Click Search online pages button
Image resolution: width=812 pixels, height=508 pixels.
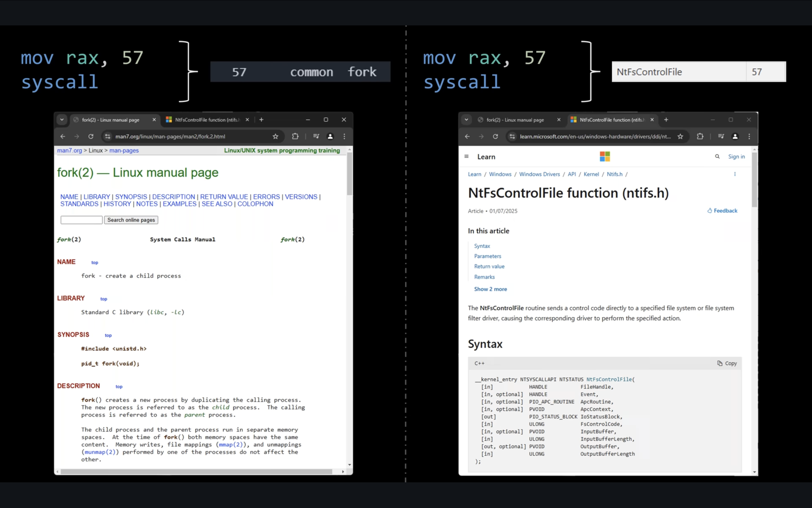[131, 220]
